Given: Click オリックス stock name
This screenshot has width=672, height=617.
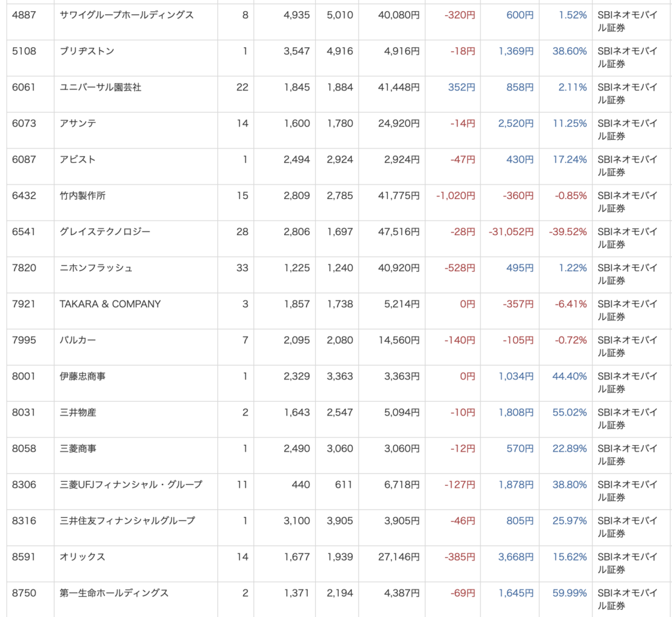Looking at the screenshot, I should (x=82, y=557).
